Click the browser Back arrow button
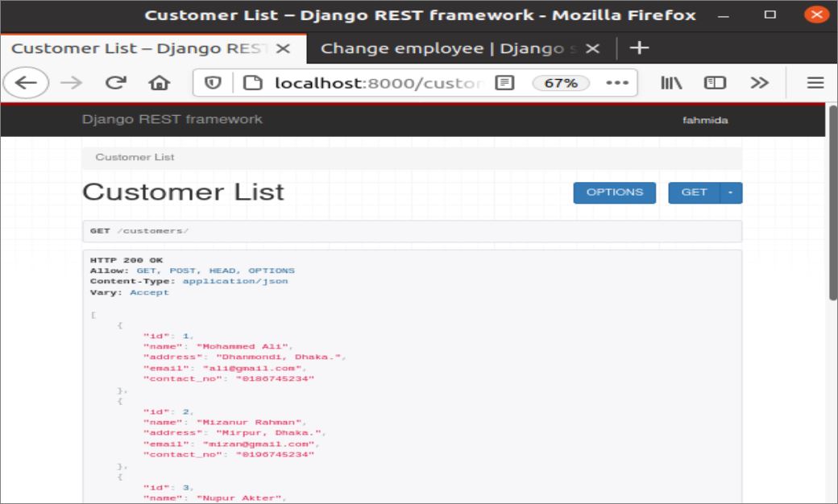The height and width of the screenshot is (504, 838). tap(27, 83)
